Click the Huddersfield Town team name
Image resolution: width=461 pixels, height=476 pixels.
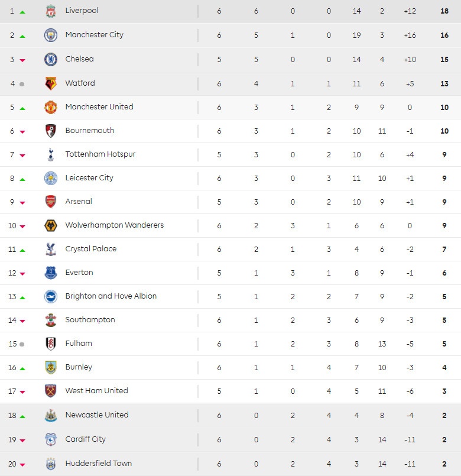(x=99, y=464)
